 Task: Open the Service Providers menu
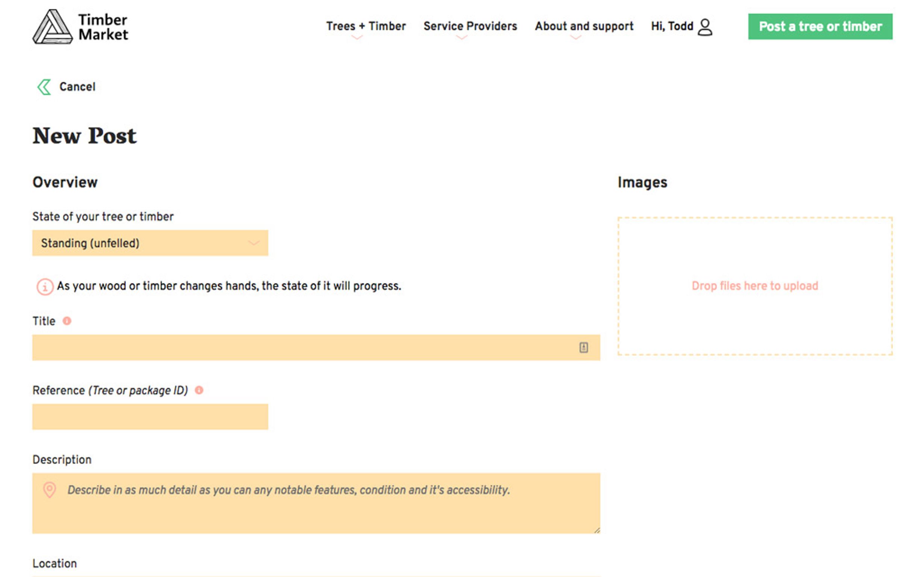pos(470,26)
